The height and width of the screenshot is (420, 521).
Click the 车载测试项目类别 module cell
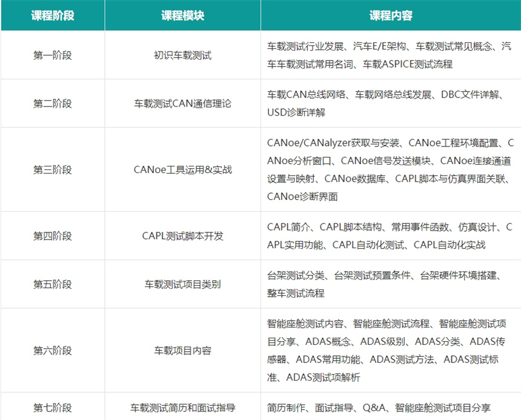tap(182, 284)
